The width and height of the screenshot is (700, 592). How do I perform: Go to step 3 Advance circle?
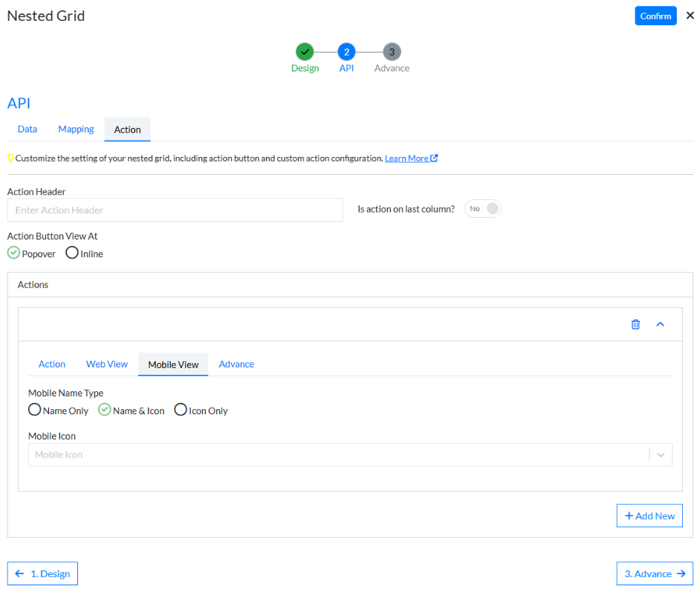coord(392,52)
